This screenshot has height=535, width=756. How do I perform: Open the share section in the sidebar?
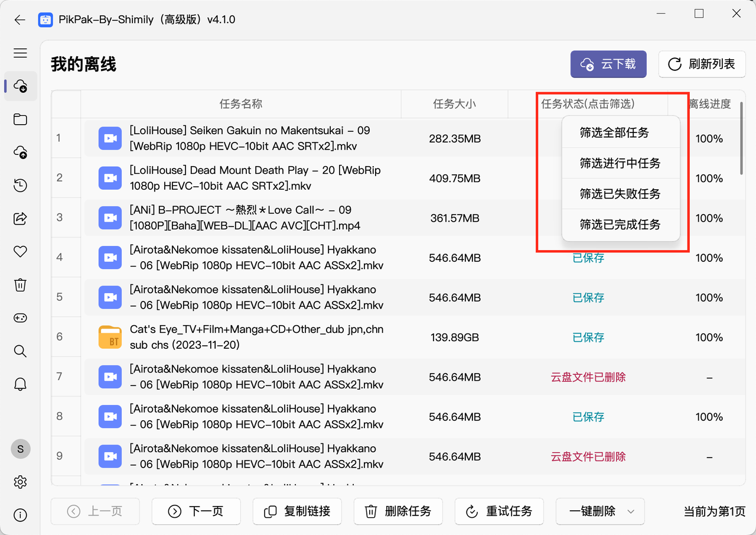click(20, 219)
